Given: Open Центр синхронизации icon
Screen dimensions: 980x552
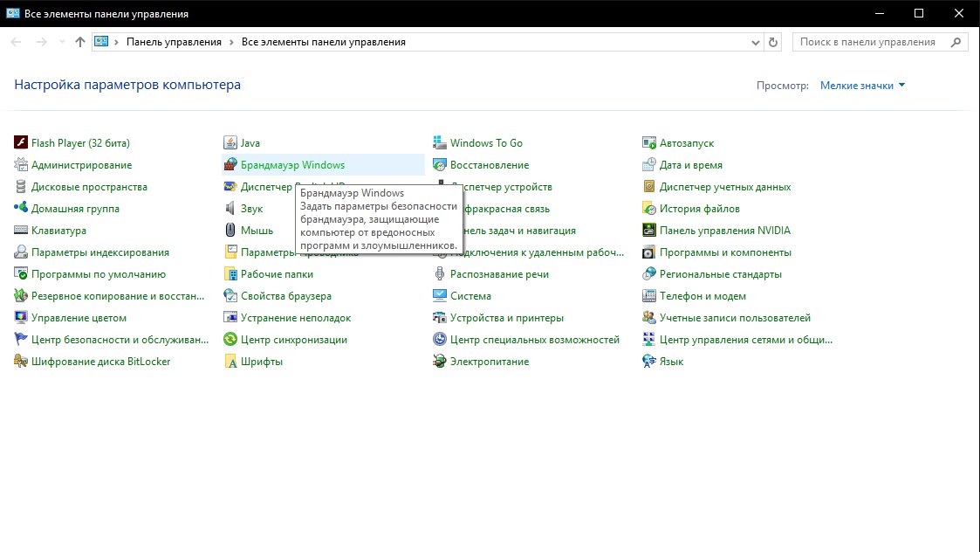Looking at the screenshot, I should click(230, 339).
